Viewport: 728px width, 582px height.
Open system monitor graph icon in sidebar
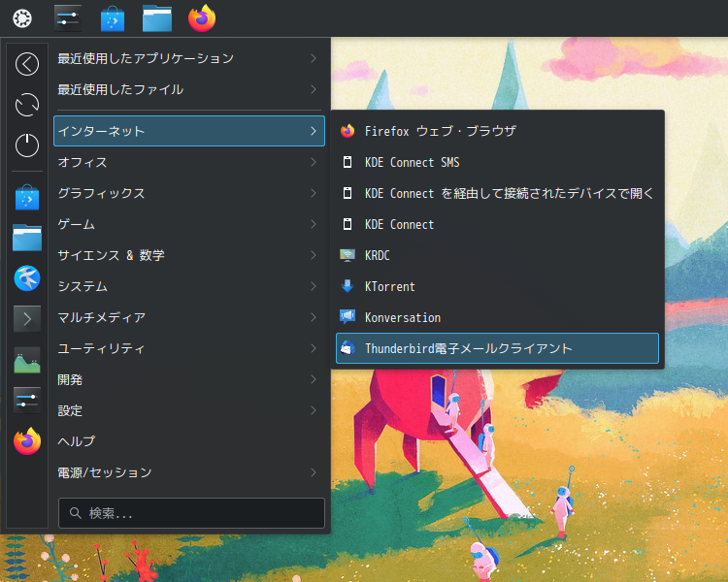pyautogui.click(x=27, y=360)
